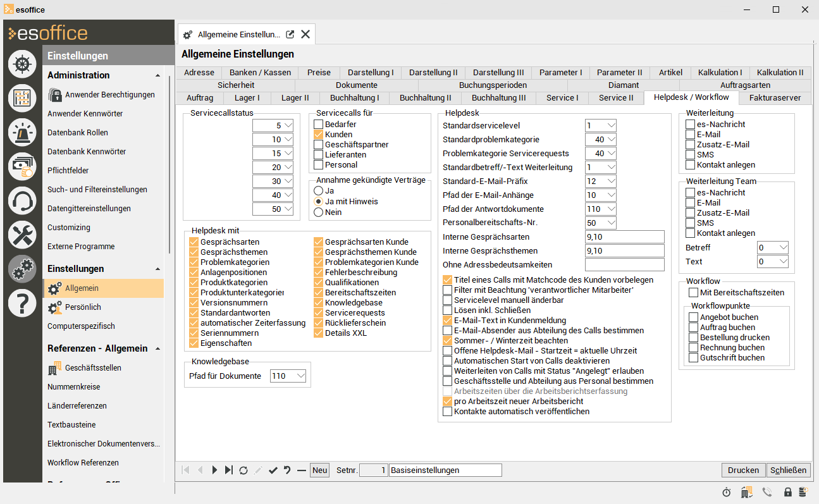819x504 pixels.
Task: Toggle the Gesprächsarten helpdesk checkbox
Action: pyautogui.click(x=194, y=242)
